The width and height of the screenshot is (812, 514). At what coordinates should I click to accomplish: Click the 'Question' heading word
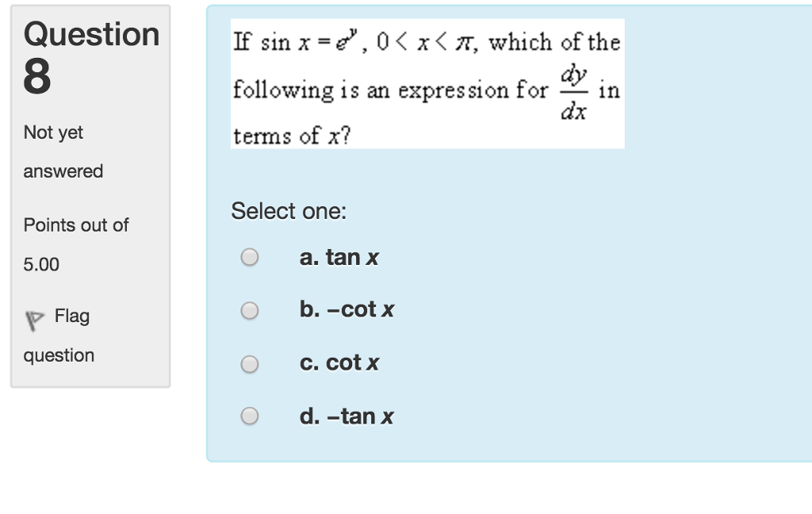pyautogui.click(x=91, y=34)
